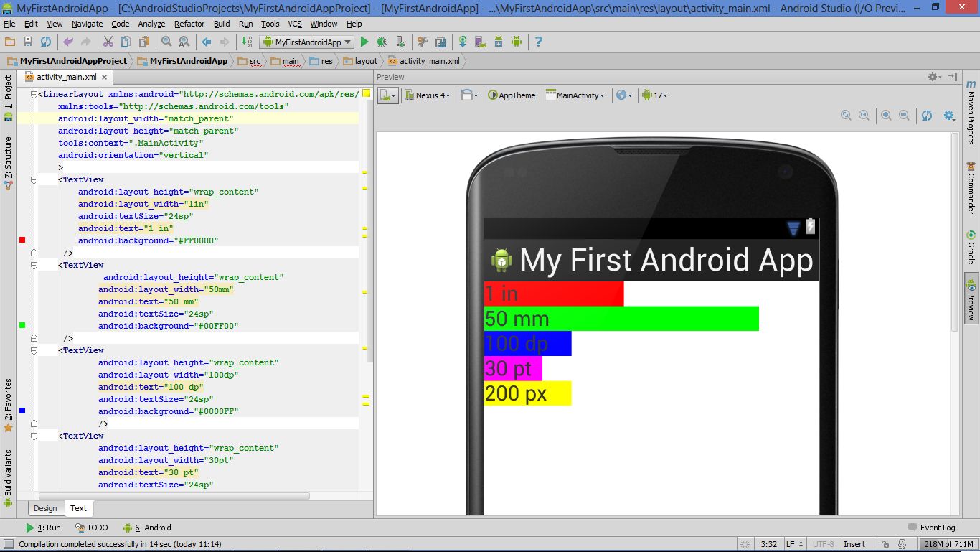980x552 pixels.
Task: Click the Attach debugger to Android process icon
Action: (400, 42)
